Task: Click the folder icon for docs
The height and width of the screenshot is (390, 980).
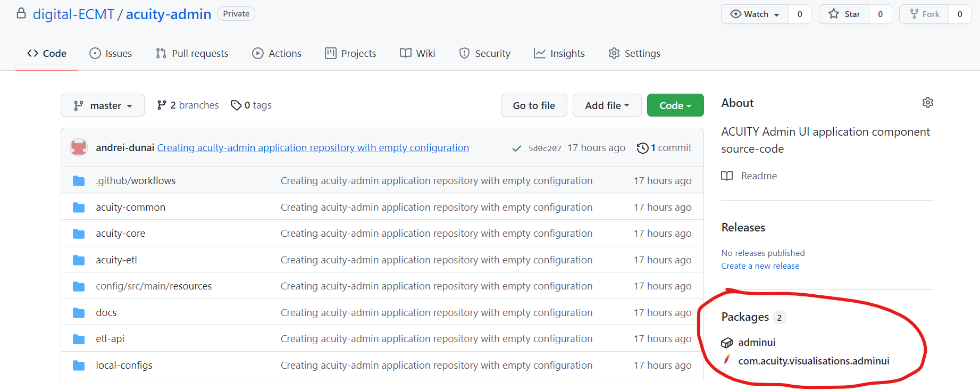Action: tap(79, 313)
